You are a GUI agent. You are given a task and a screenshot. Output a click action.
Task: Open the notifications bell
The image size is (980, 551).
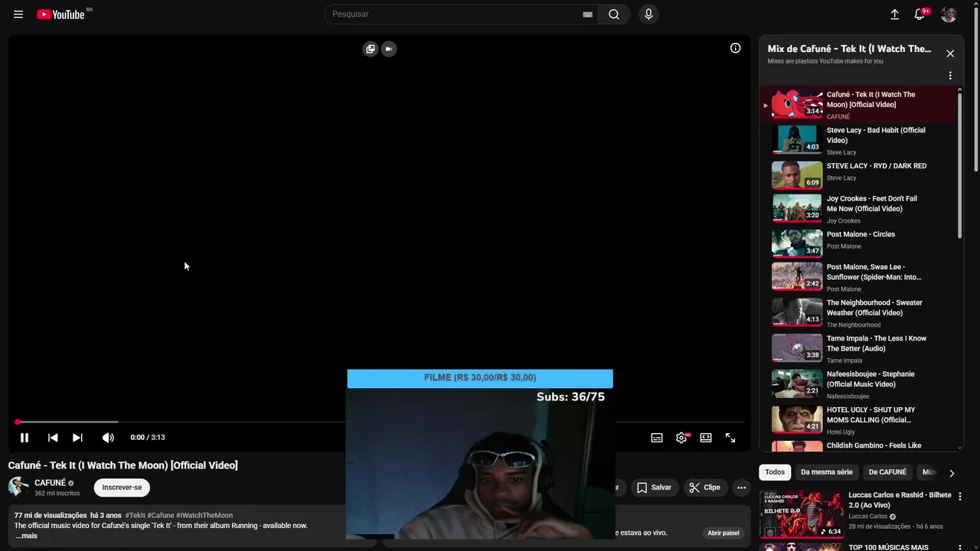click(x=920, y=15)
